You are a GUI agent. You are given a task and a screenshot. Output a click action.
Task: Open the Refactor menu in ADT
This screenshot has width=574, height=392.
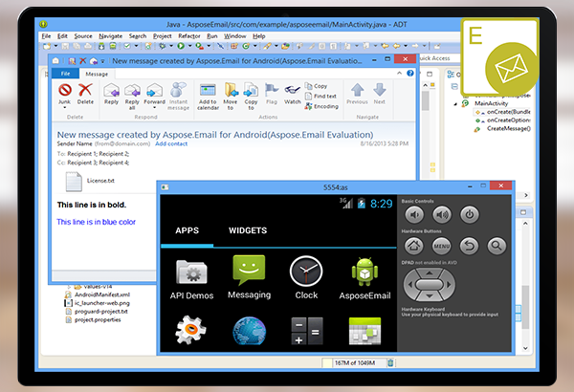coord(189,36)
